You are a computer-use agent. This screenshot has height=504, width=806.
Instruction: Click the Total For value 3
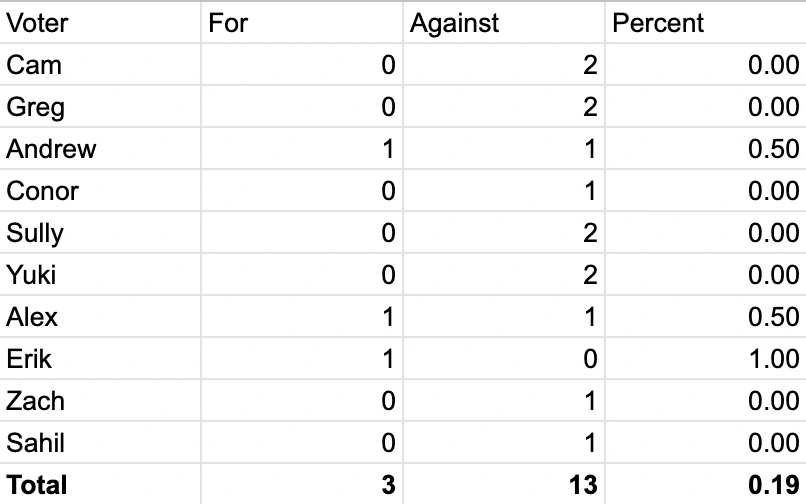point(301,485)
